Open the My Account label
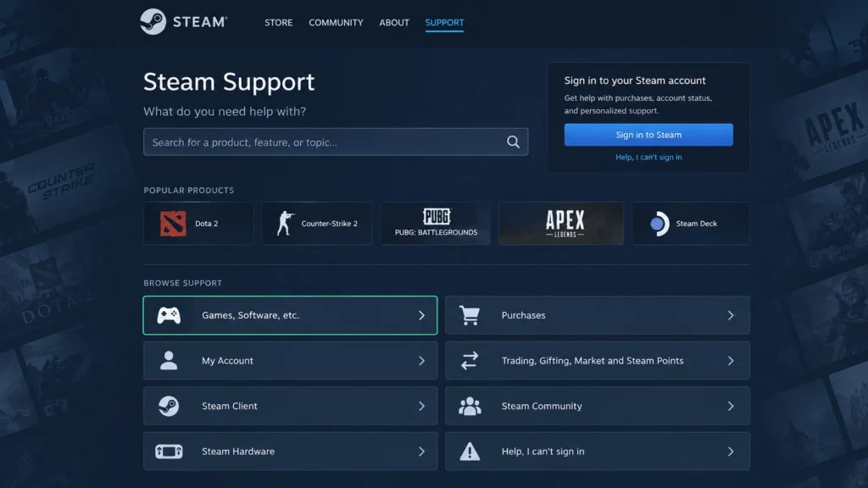 click(227, 361)
